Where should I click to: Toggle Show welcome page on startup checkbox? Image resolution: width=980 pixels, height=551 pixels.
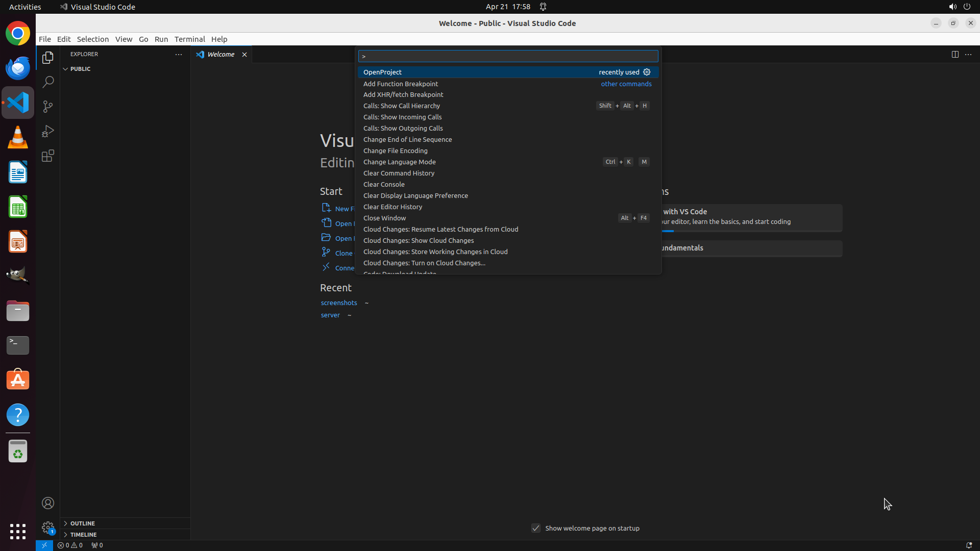click(536, 528)
